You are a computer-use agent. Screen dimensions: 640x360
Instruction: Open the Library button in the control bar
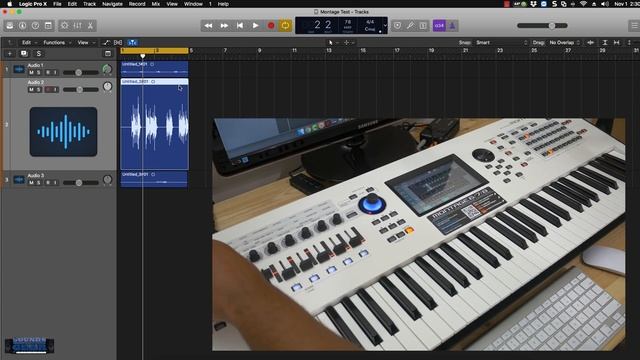coord(9,26)
